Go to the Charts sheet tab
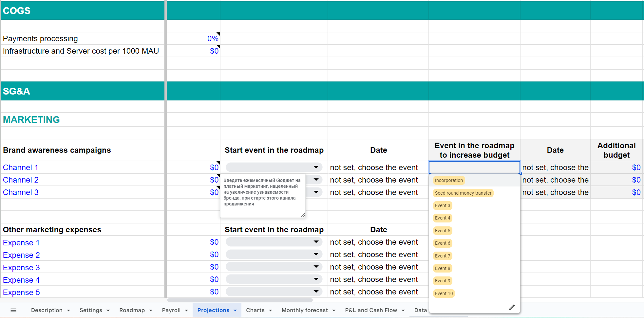Image resolution: width=644 pixels, height=318 pixels. pos(255,310)
